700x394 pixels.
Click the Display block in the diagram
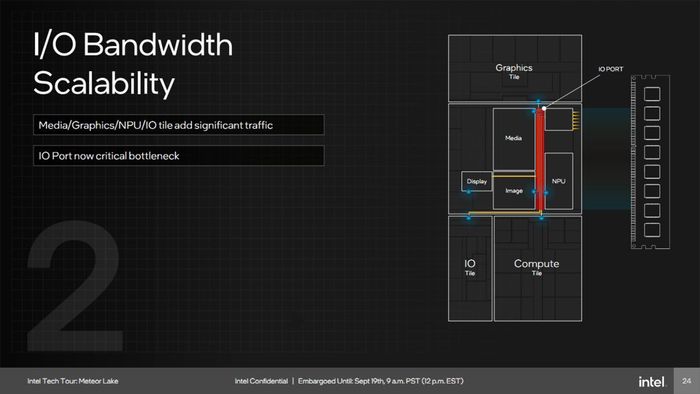(477, 181)
